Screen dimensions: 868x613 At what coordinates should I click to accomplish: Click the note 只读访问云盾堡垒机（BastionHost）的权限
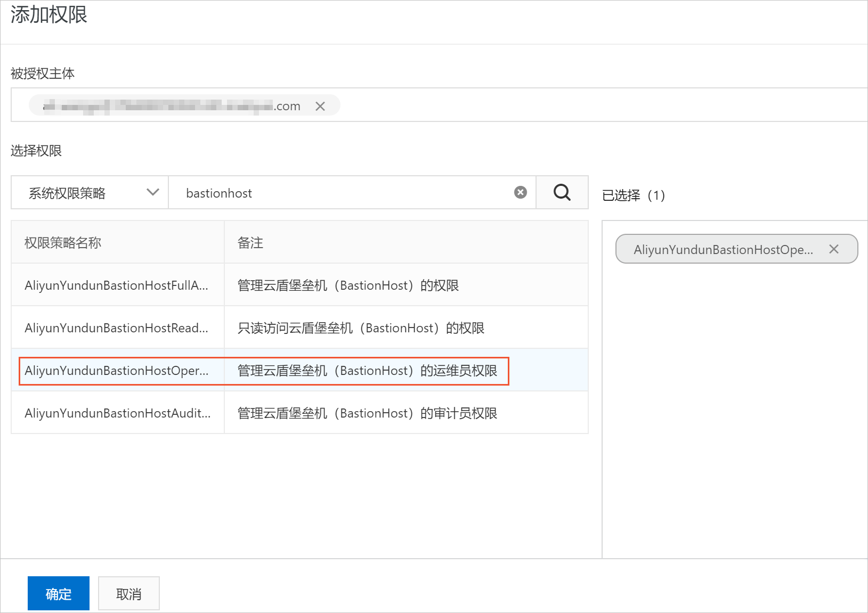pos(361,328)
